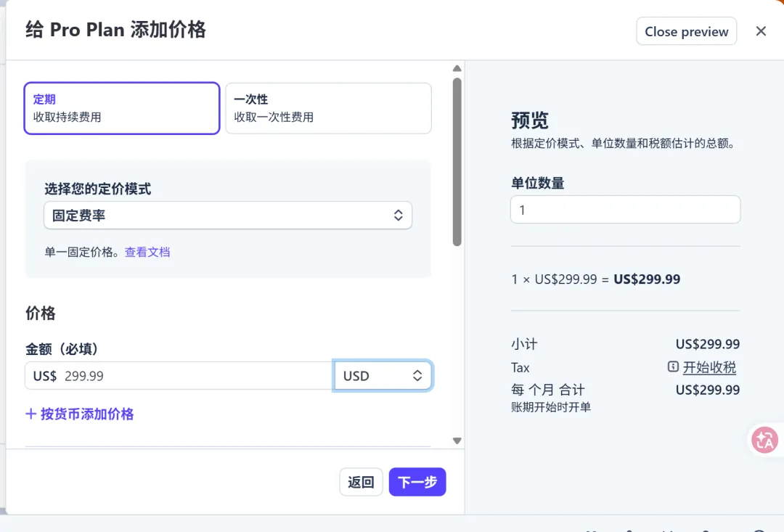This screenshot has width=784, height=532.
Task: Click the scrollbar up arrow
Action: click(x=457, y=69)
